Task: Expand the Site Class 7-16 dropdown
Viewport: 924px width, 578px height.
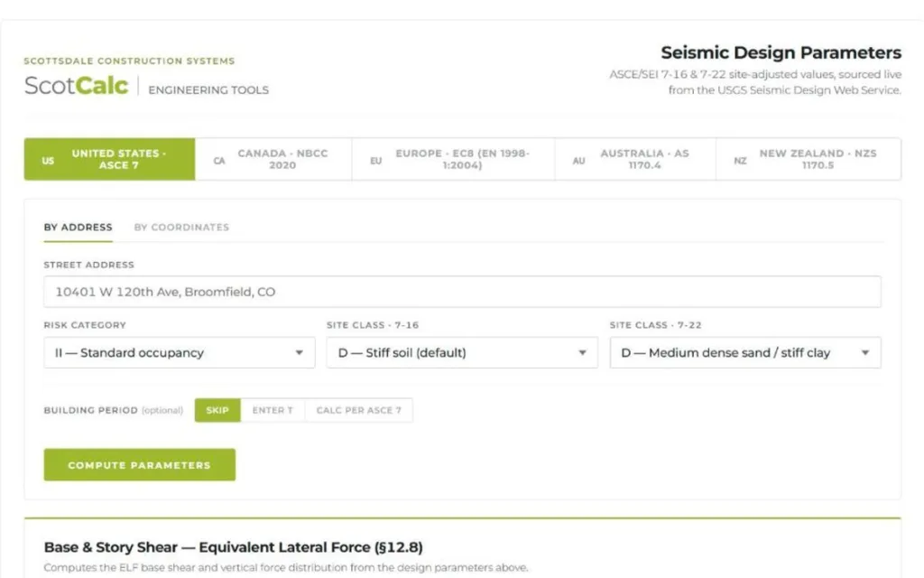Action: tap(462, 353)
